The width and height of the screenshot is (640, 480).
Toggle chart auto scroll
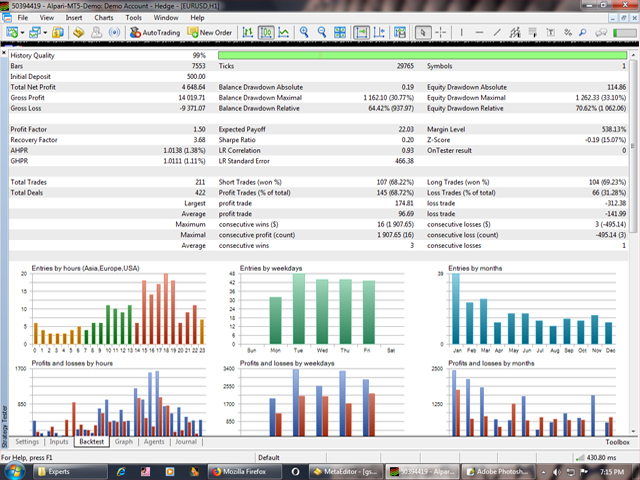point(361,32)
